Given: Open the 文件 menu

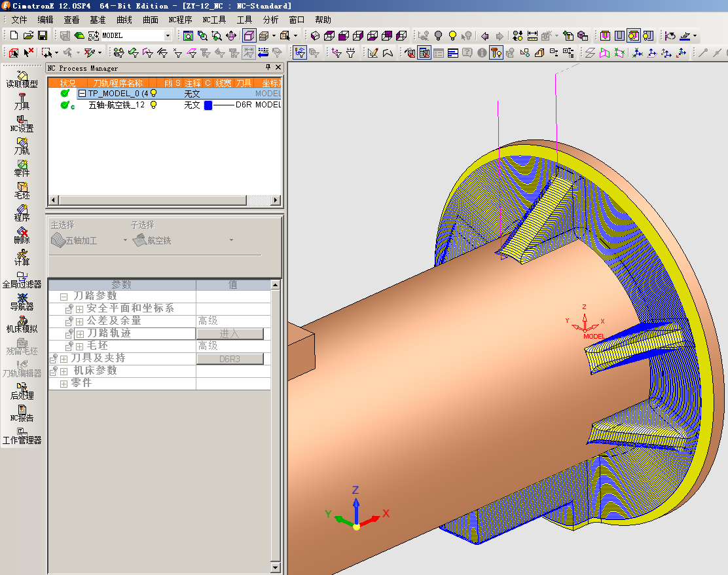Looking at the screenshot, I should (19, 20).
